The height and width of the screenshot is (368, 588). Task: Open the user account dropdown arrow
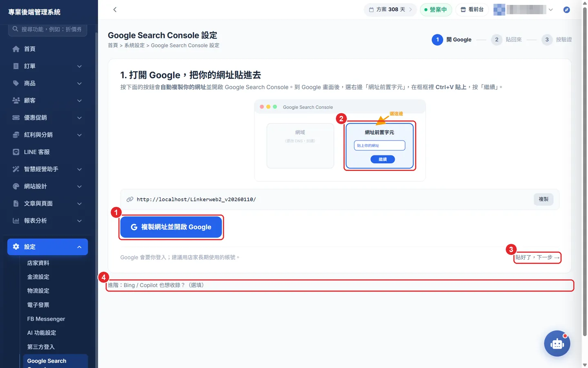pyautogui.click(x=550, y=9)
